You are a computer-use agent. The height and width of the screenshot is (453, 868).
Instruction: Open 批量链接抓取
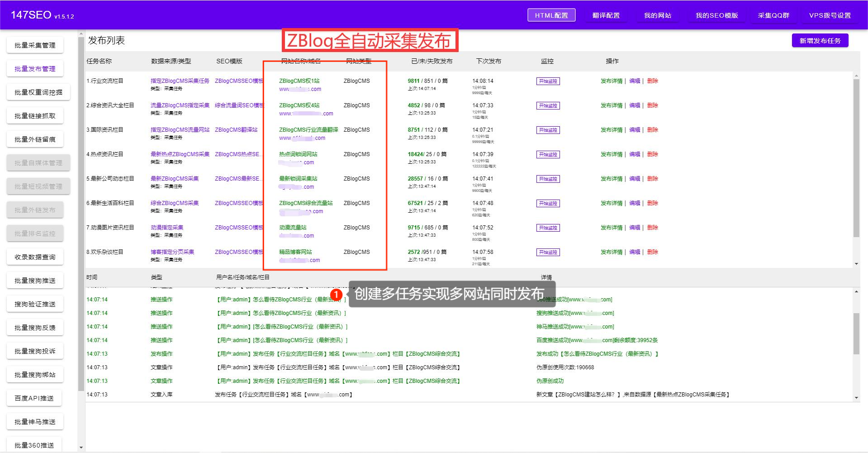pos(35,116)
